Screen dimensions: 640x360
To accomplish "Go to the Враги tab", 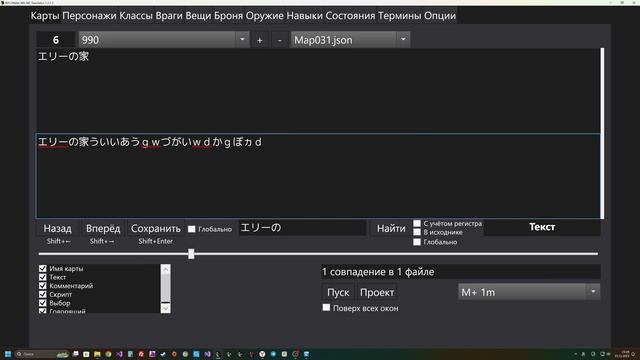I will tap(169, 16).
